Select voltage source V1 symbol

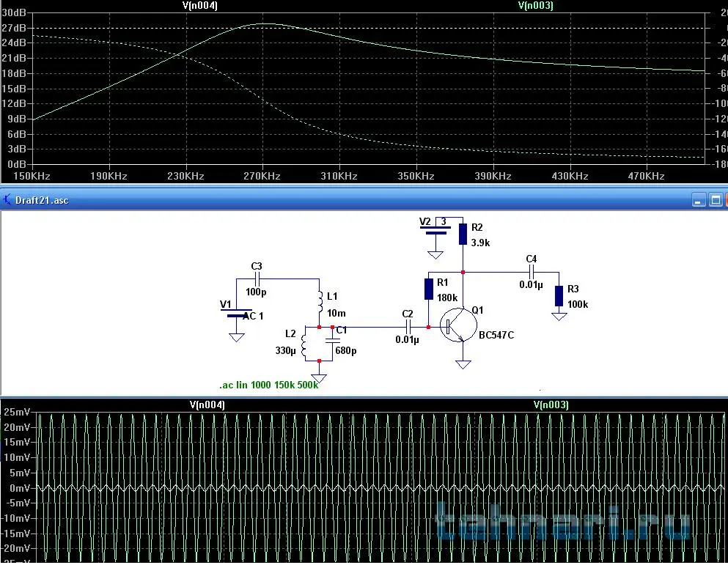237,313
